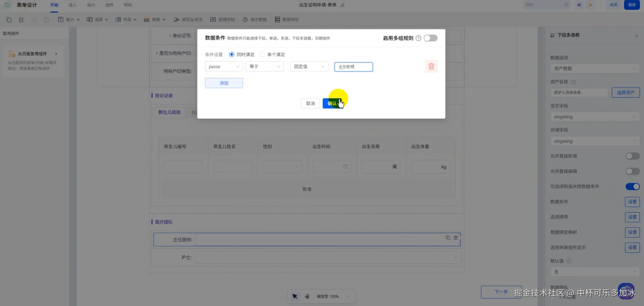Delete the jiaose condition row
The width and height of the screenshot is (644, 306).
tap(431, 67)
